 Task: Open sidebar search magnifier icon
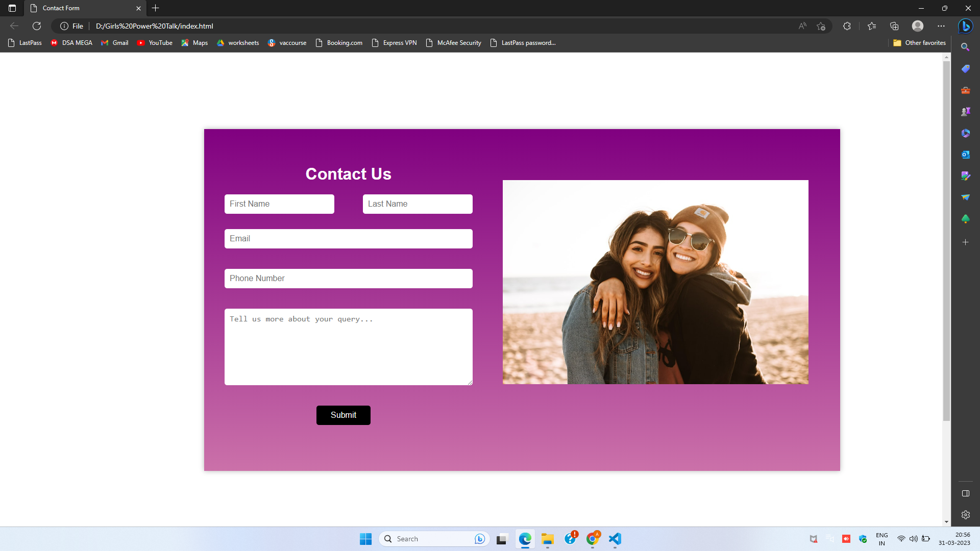[965, 47]
